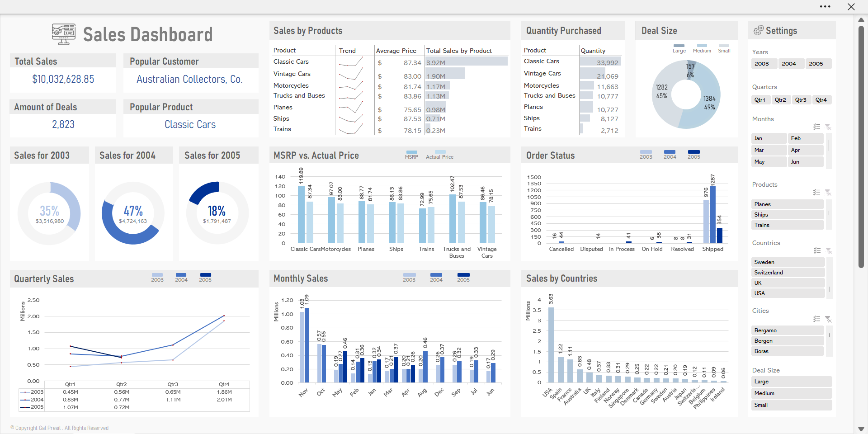
Task: Click the MSRP legend color swatch
Action: (x=411, y=152)
